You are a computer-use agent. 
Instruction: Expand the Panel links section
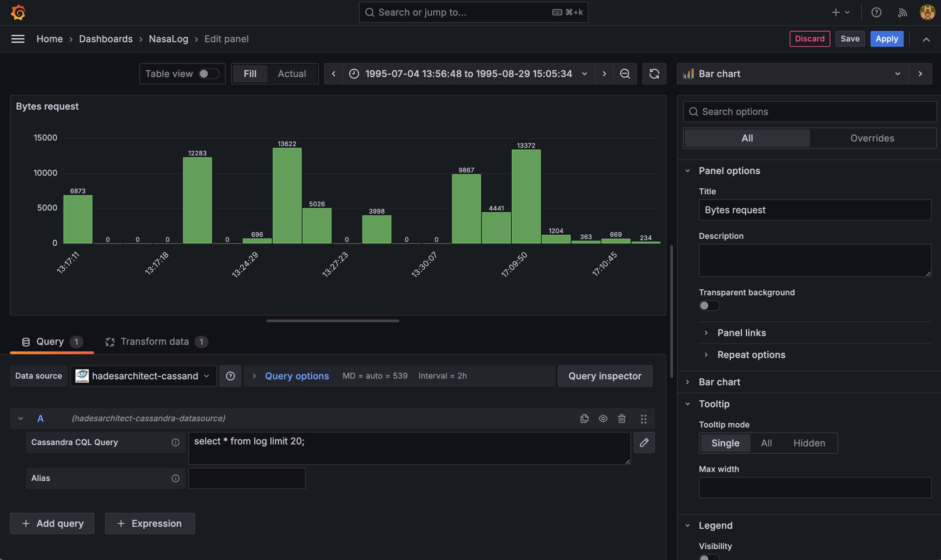coord(741,332)
